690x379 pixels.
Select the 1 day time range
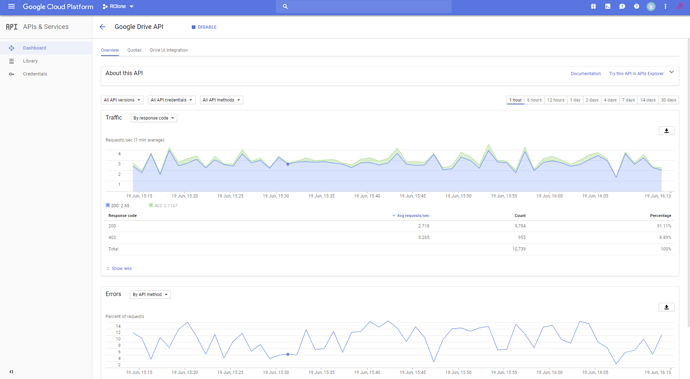tap(575, 100)
